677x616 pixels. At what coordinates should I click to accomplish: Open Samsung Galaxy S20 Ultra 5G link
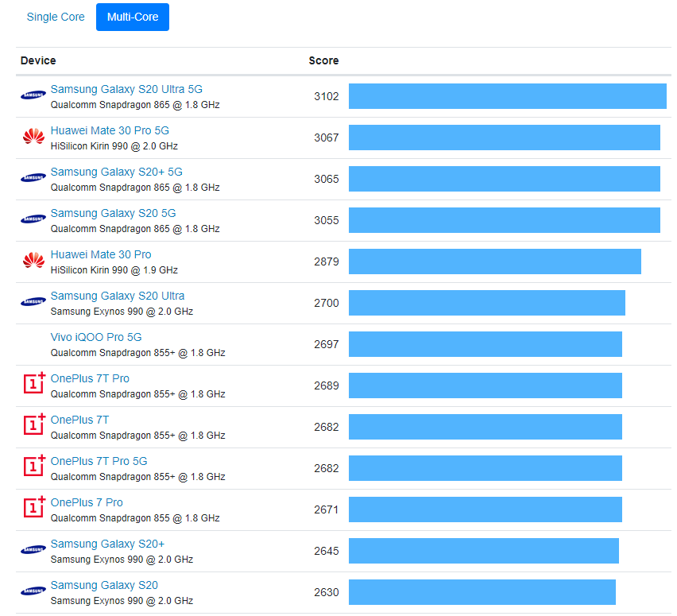tap(126, 89)
